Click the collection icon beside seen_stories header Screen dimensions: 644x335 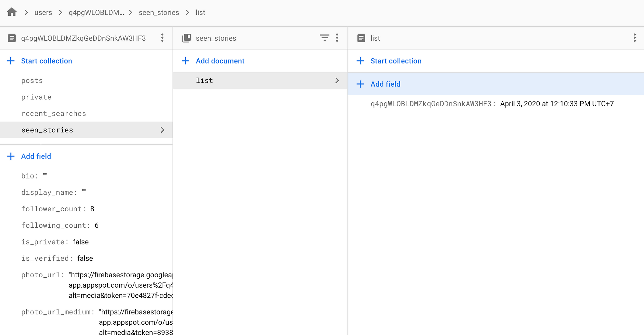click(x=186, y=38)
